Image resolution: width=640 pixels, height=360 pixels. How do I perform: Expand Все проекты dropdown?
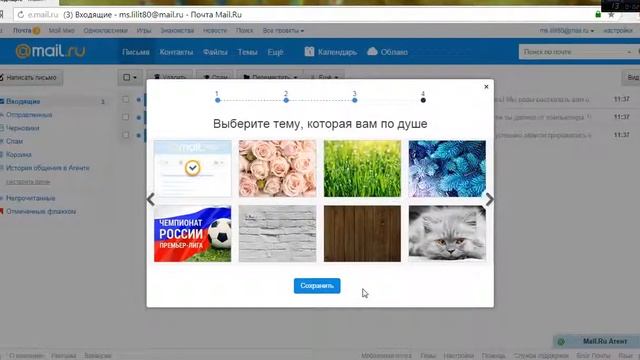pyautogui.click(x=283, y=31)
